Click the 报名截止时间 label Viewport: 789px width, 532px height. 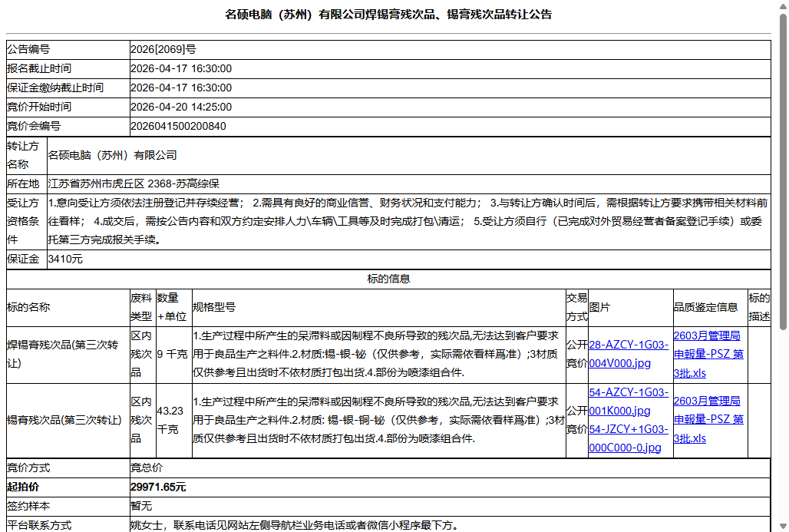(39, 68)
